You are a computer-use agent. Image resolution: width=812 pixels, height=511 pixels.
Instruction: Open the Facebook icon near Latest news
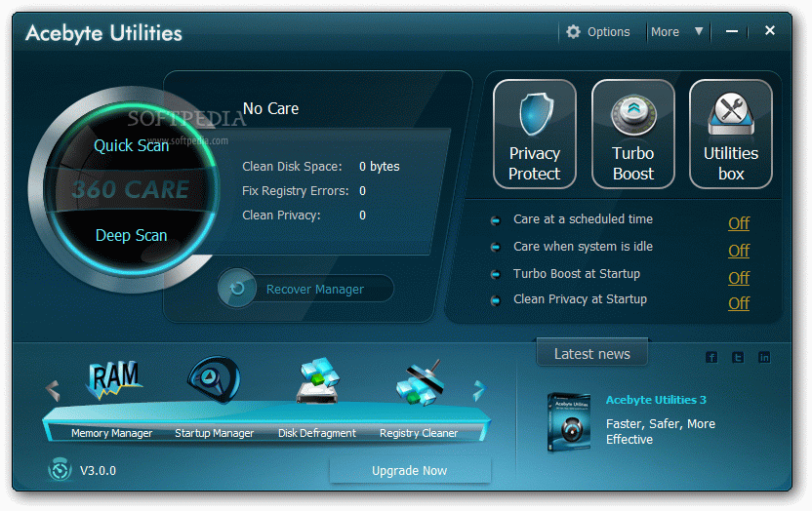(711, 357)
